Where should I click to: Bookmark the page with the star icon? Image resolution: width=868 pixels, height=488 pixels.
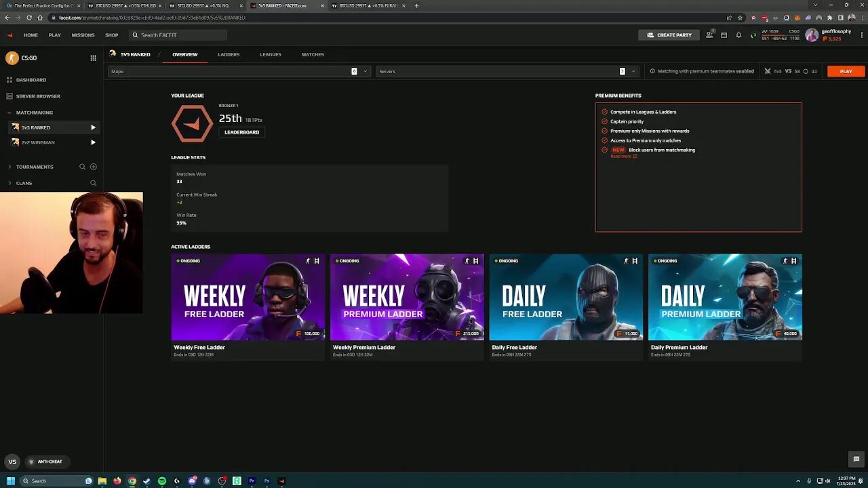click(x=740, y=18)
